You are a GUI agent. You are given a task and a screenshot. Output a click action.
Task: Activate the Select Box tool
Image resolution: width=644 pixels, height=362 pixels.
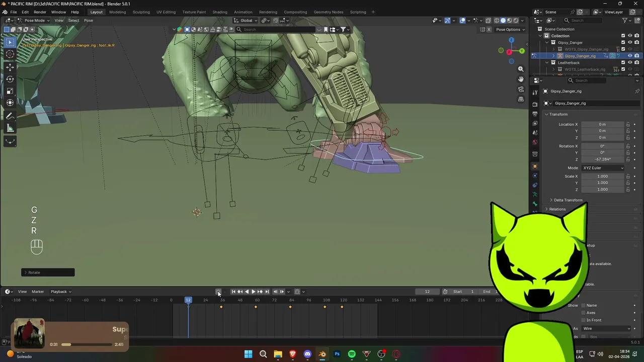(10, 42)
